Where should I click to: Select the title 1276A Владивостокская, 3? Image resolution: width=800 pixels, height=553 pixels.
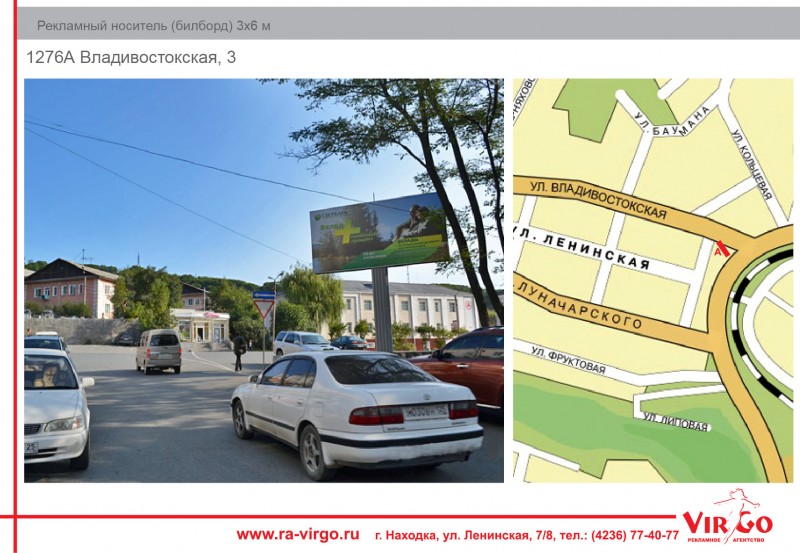click(x=131, y=57)
